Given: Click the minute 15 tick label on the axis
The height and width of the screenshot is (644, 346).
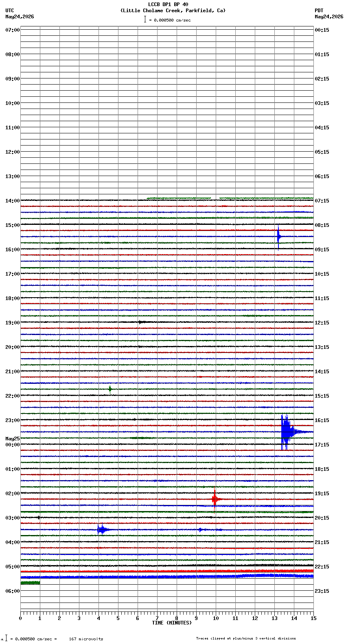Looking at the screenshot, I should click(x=313, y=618).
